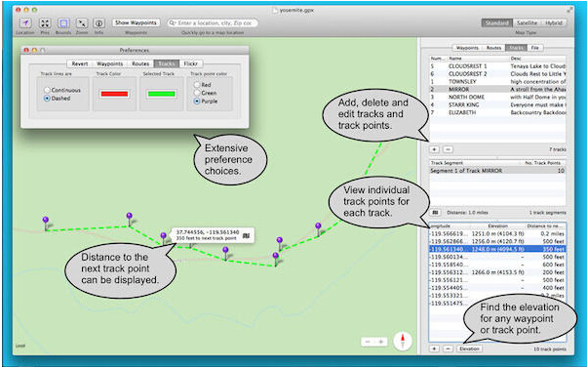
Task: Click the Elevation button
Action: click(469, 348)
